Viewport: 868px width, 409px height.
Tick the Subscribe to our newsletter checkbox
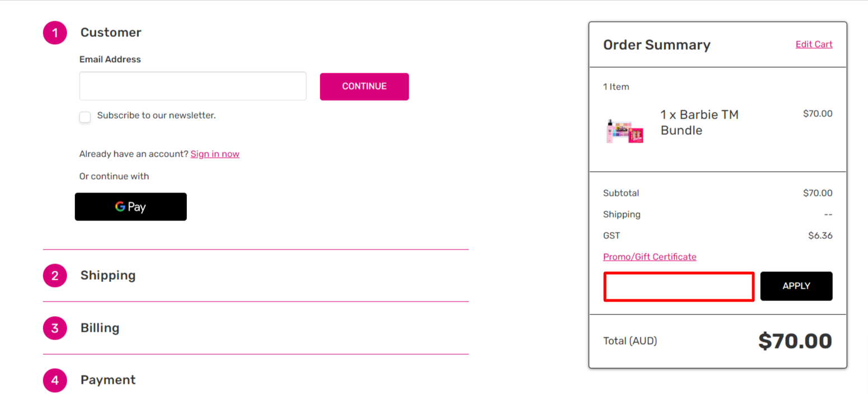click(85, 117)
